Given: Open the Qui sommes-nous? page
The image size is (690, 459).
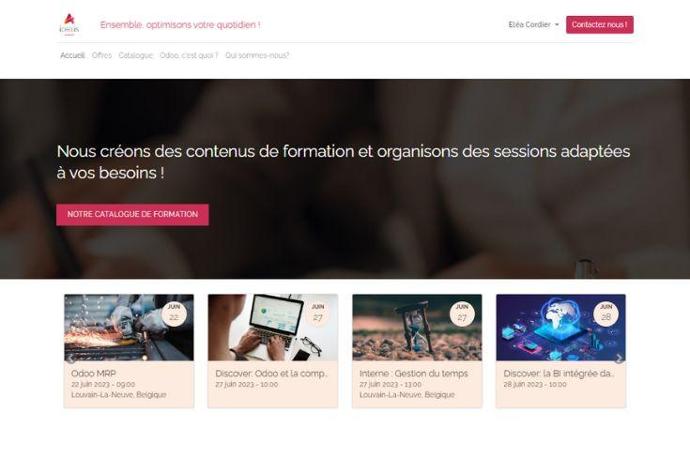Looking at the screenshot, I should 257,55.
